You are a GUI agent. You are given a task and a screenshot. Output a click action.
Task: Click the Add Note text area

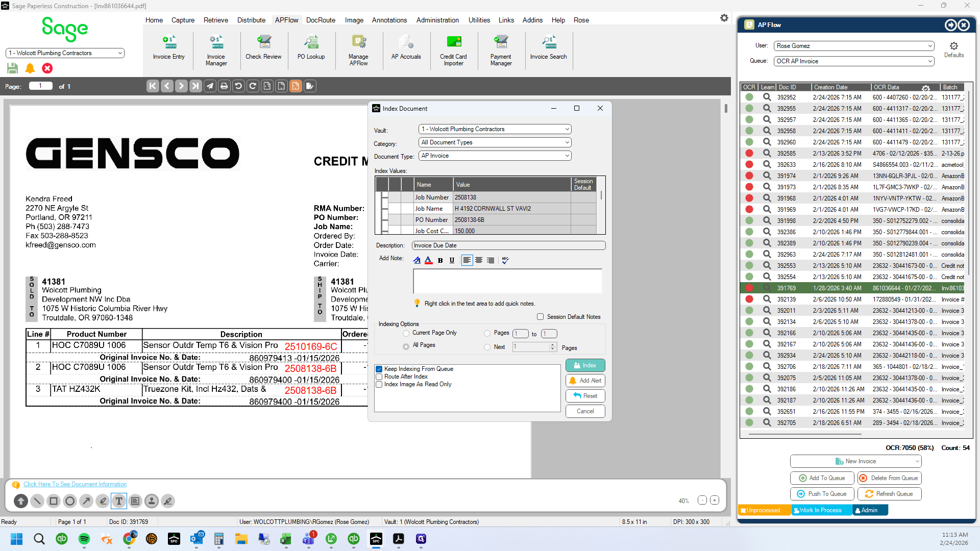(507, 281)
